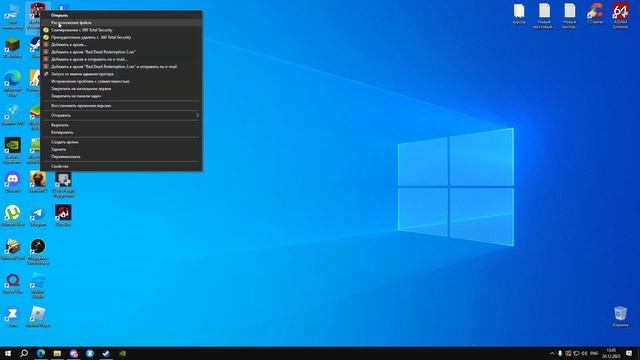Open the black circle game desktop shortcut

[38, 251]
